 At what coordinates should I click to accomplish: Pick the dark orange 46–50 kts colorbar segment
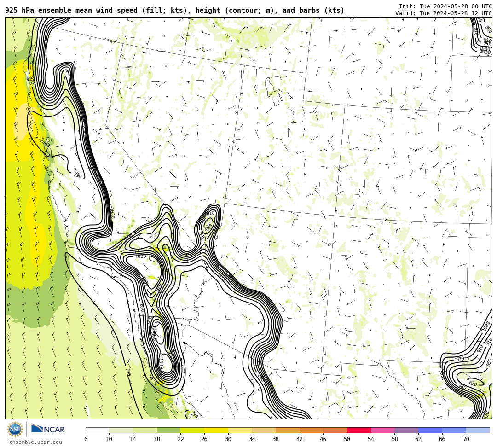click(x=335, y=430)
